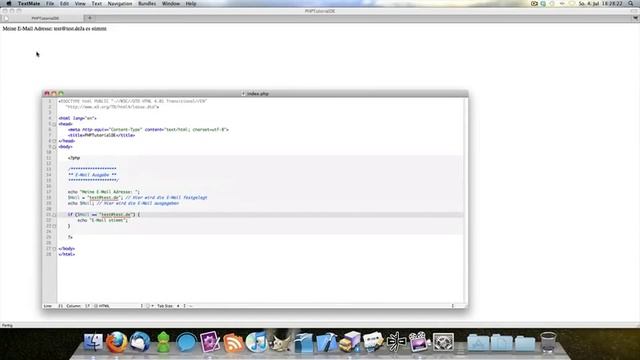Open the black-and-white insect Dock icon
The image size is (640, 360).
[x=396, y=342]
